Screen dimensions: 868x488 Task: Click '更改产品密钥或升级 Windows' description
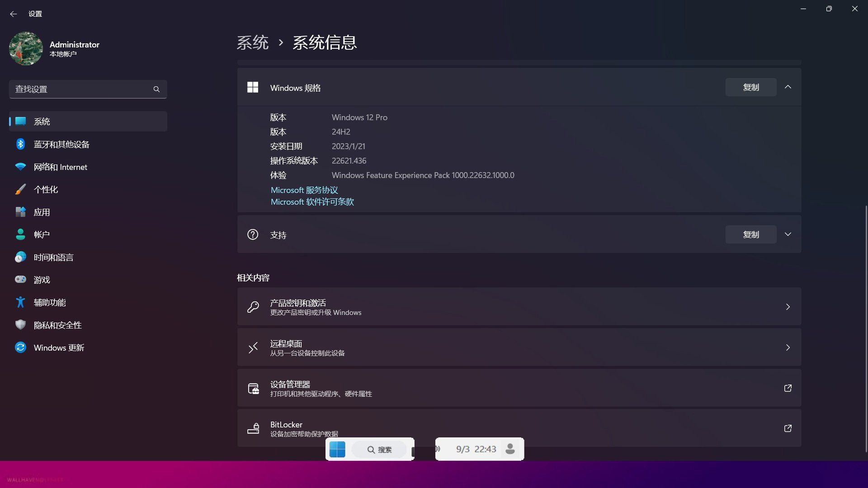pos(316,313)
